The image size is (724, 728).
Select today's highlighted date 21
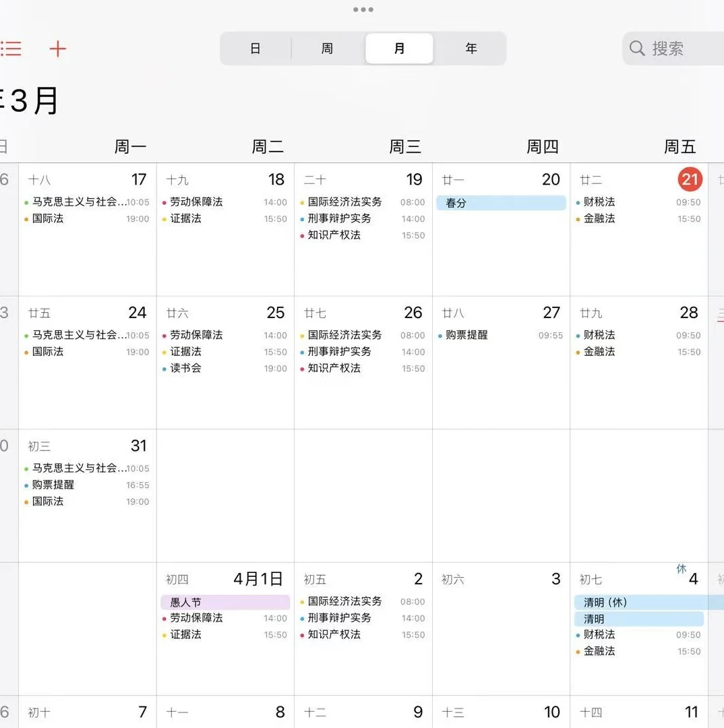pos(690,179)
